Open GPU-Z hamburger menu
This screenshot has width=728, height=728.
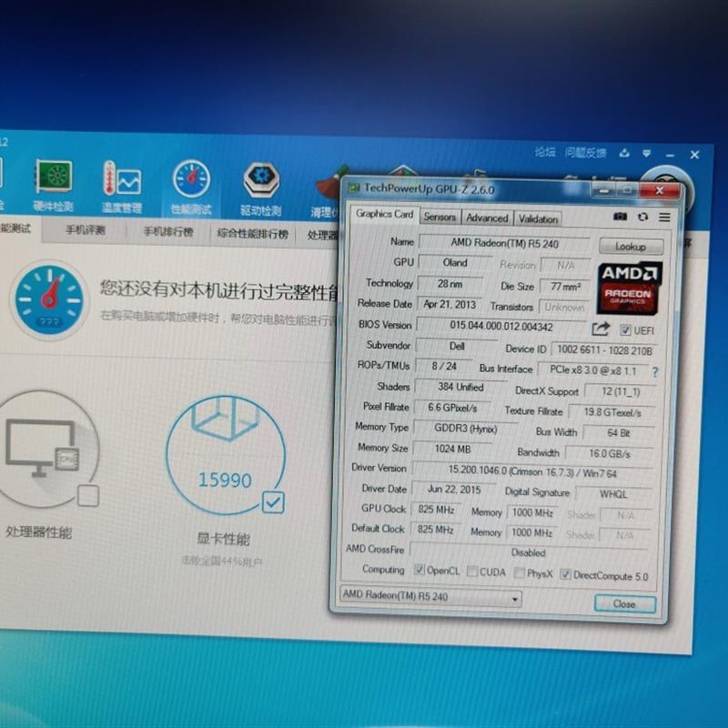[664, 217]
